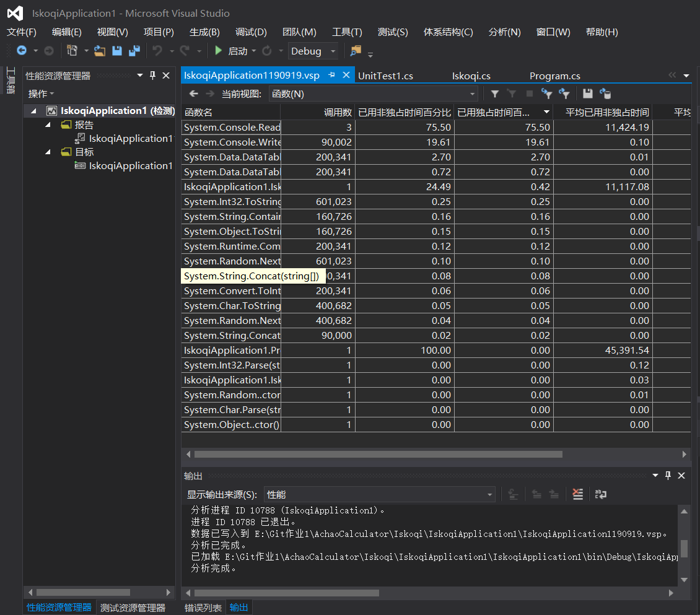Open the 输出 panel options dropdown
Image resolution: width=700 pixels, height=615 pixels.
[x=655, y=475]
